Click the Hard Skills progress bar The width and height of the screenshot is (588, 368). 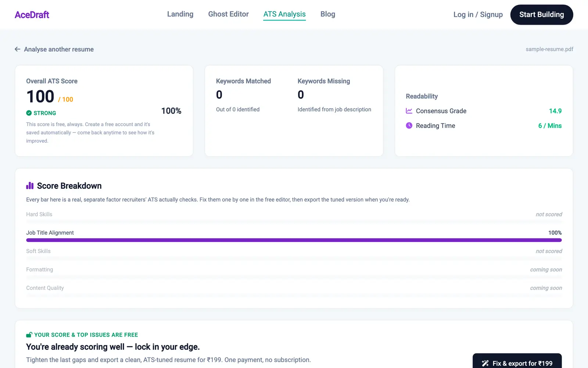pos(294,222)
